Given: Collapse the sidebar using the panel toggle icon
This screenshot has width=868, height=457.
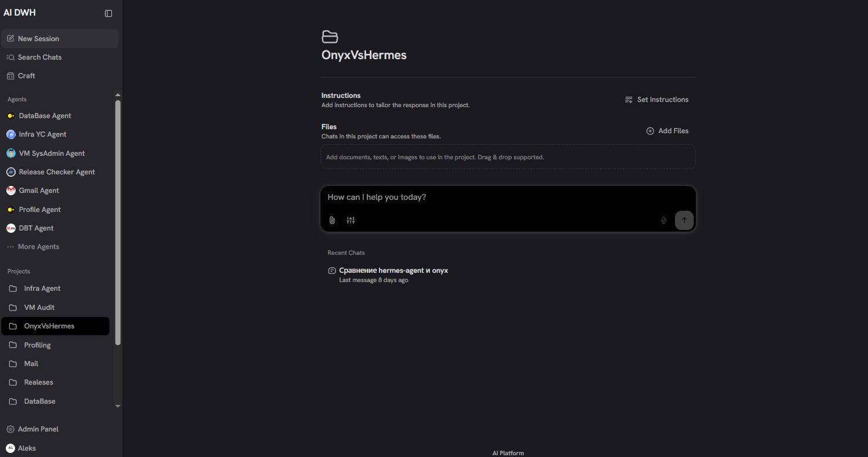Looking at the screenshot, I should pos(108,13).
